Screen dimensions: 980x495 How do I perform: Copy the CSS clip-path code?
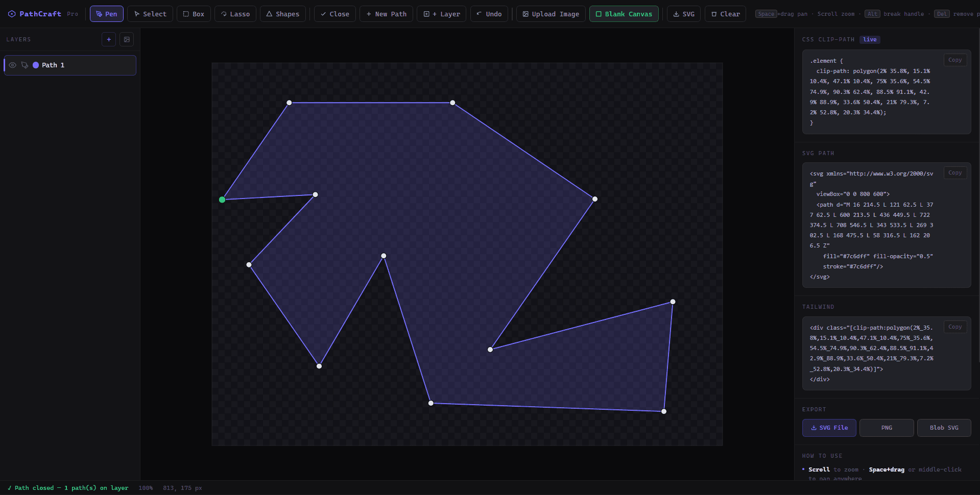[955, 60]
